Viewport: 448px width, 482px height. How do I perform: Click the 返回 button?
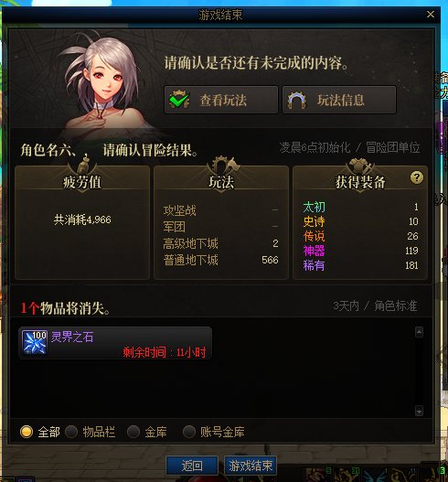[192, 466]
